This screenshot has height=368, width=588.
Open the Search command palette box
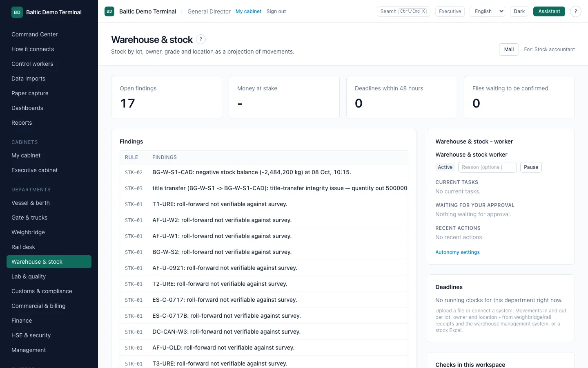pyautogui.click(x=403, y=11)
